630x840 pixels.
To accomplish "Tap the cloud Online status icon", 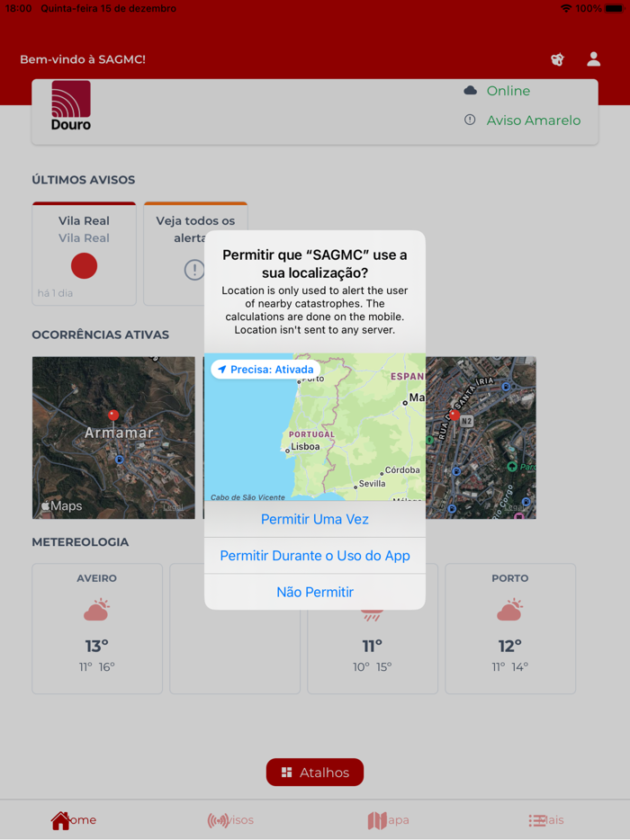I will click(x=470, y=91).
